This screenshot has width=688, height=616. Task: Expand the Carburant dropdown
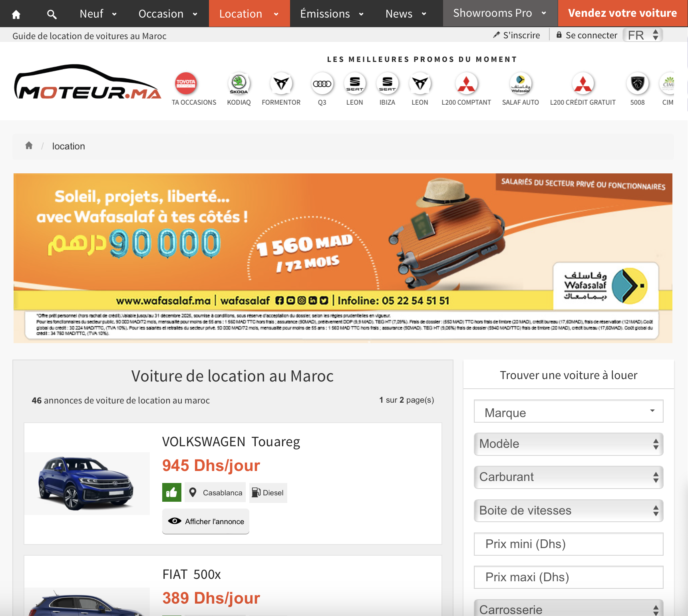[569, 477]
